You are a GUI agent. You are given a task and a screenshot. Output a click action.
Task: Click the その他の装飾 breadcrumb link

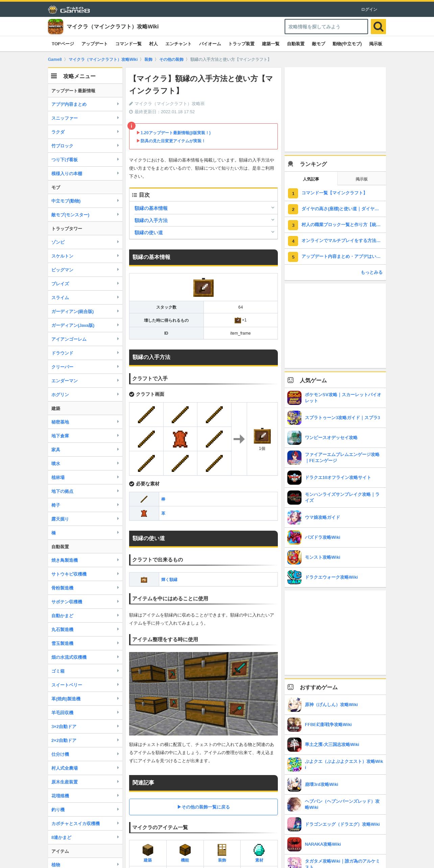171,59
